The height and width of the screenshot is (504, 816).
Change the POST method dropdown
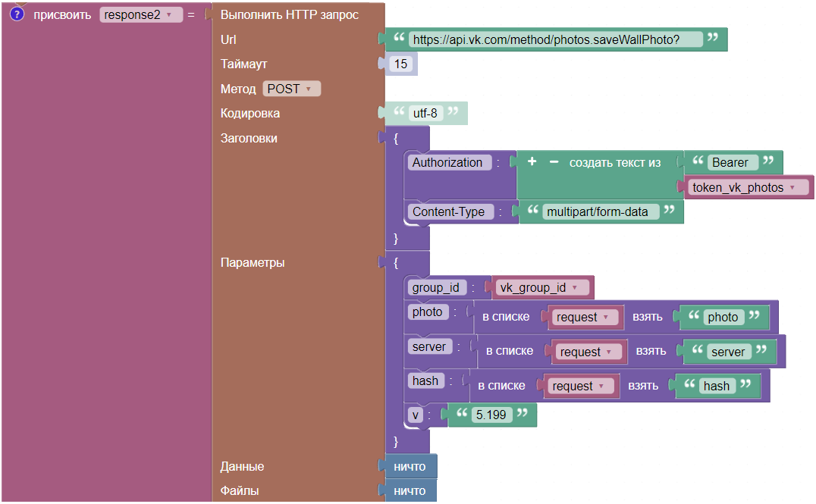[291, 89]
